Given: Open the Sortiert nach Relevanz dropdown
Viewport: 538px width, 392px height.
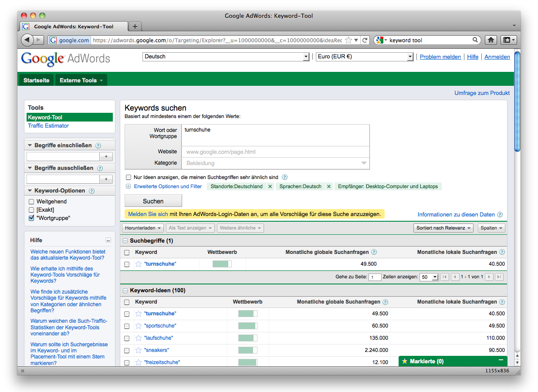Looking at the screenshot, I should coord(444,228).
